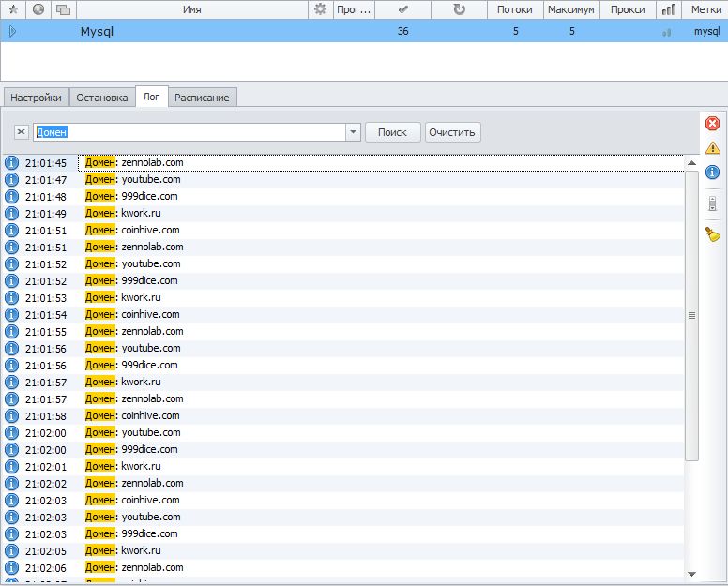The width and height of the screenshot is (728, 586).
Task: Click info icon of 21:01:49 log entry
Action: click(x=11, y=214)
